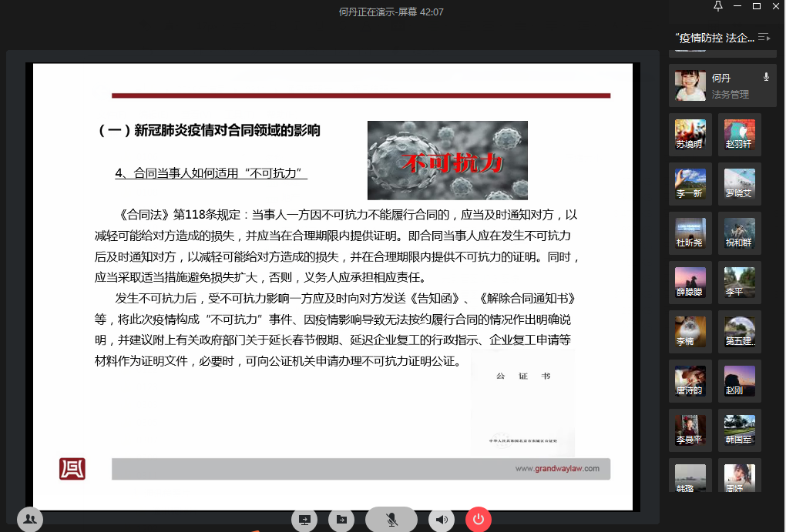Screen dimensions: 786x532
Task: Collapse the participant list panel
Action: (x=764, y=37)
